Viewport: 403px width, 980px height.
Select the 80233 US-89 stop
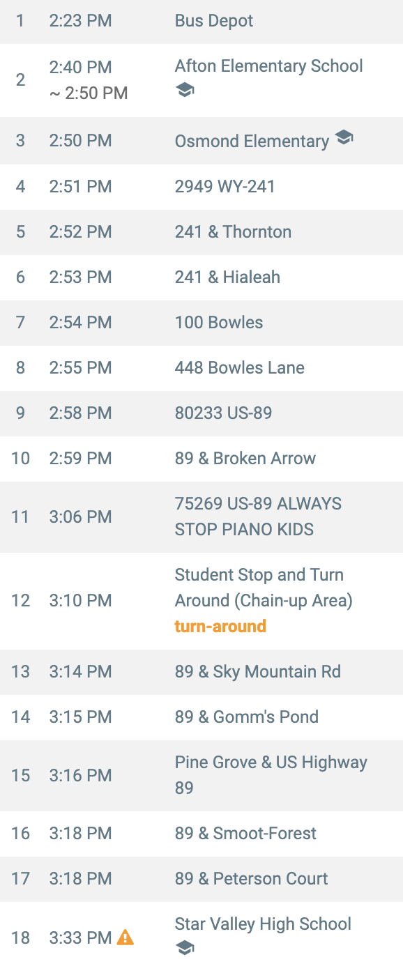point(201,413)
